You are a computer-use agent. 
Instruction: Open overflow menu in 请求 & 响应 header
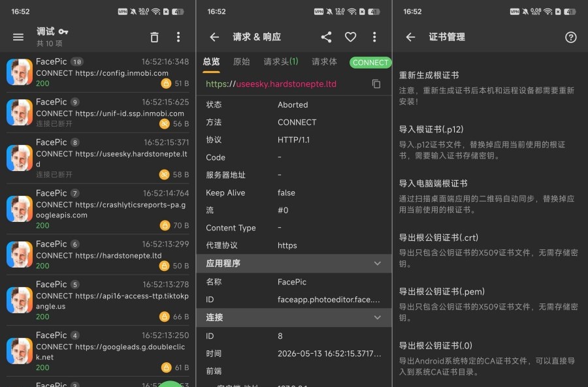pos(374,37)
